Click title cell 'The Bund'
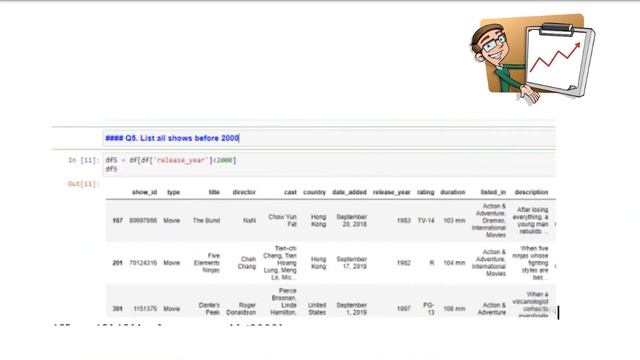Viewport: 640px width, 360px height. 207,220
